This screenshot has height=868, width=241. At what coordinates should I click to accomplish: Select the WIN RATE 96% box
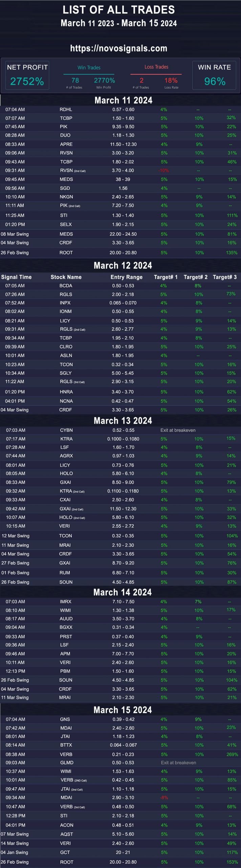(x=214, y=75)
